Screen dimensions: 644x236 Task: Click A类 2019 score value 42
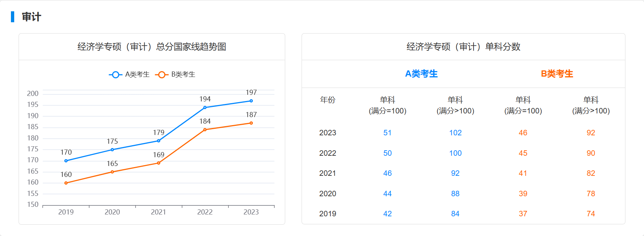coord(387,214)
